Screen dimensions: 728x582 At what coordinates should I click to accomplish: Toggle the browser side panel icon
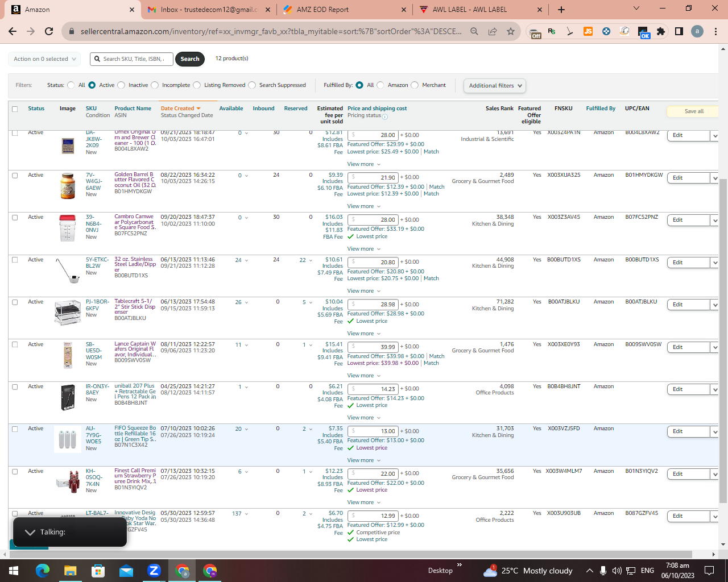679,31
